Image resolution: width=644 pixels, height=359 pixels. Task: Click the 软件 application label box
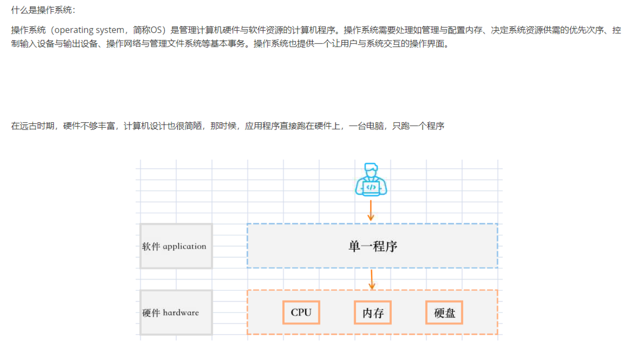pyautogui.click(x=176, y=246)
